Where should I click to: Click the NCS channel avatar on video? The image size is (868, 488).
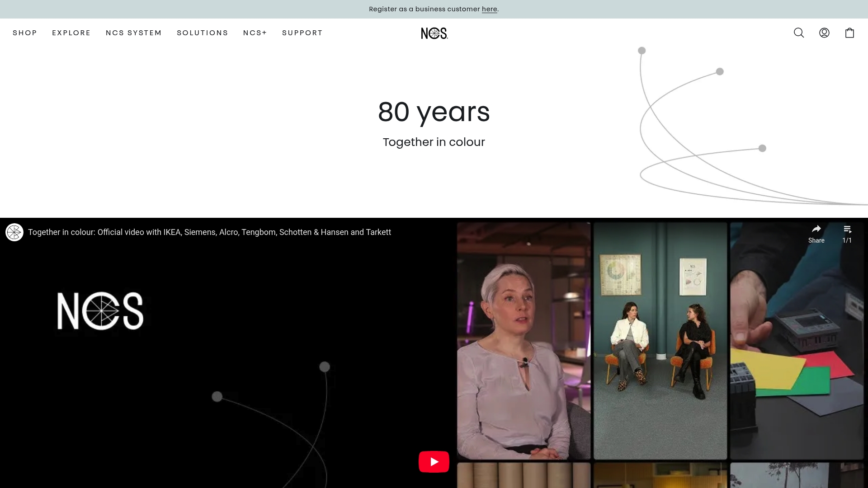point(14,232)
